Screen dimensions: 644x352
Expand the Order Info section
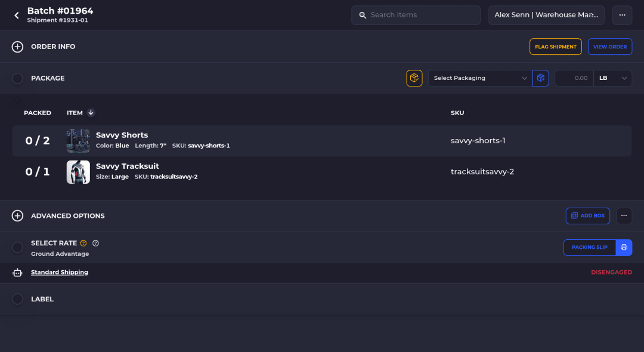click(x=17, y=47)
